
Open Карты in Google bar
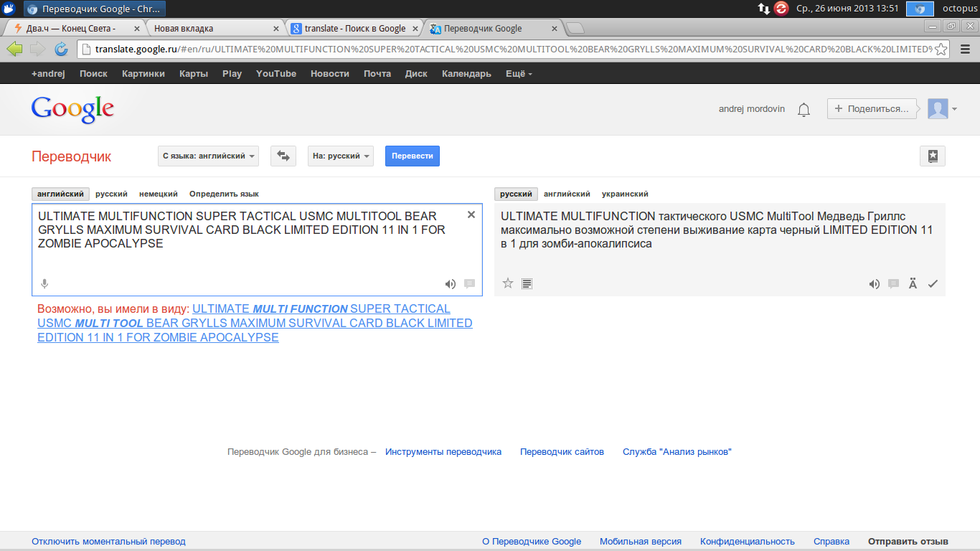(x=194, y=74)
